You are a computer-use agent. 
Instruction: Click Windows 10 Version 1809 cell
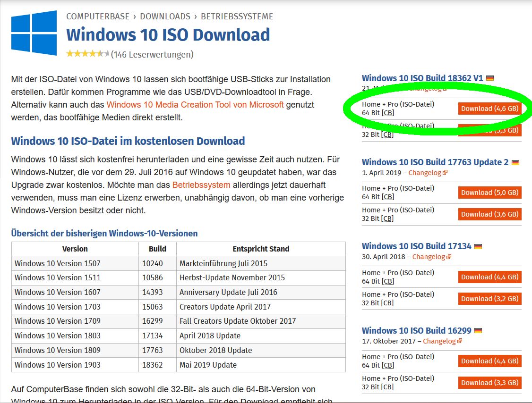click(x=75, y=350)
